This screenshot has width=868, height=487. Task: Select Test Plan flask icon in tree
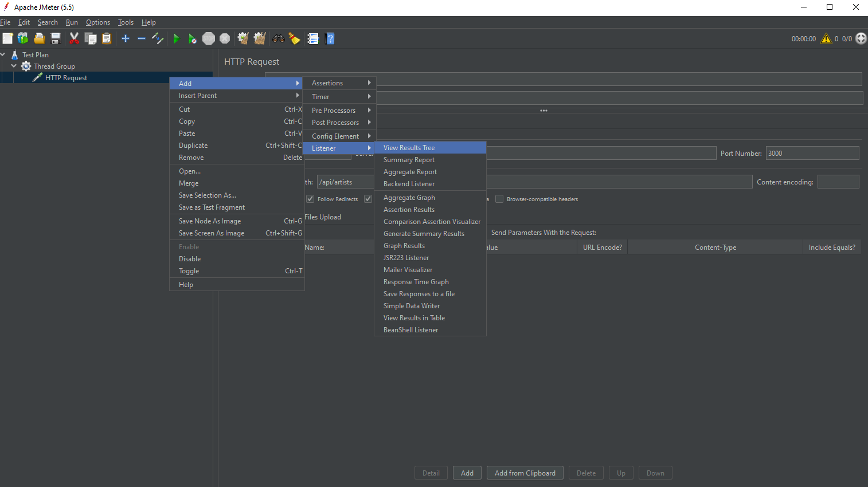click(15, 55)
